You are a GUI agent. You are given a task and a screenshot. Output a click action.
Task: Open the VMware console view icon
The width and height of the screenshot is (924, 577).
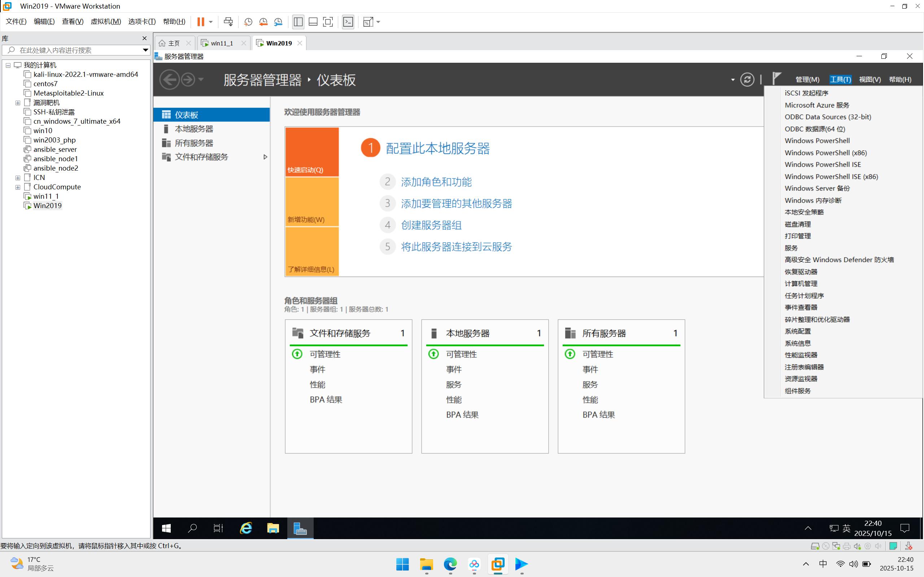[348, 22]
